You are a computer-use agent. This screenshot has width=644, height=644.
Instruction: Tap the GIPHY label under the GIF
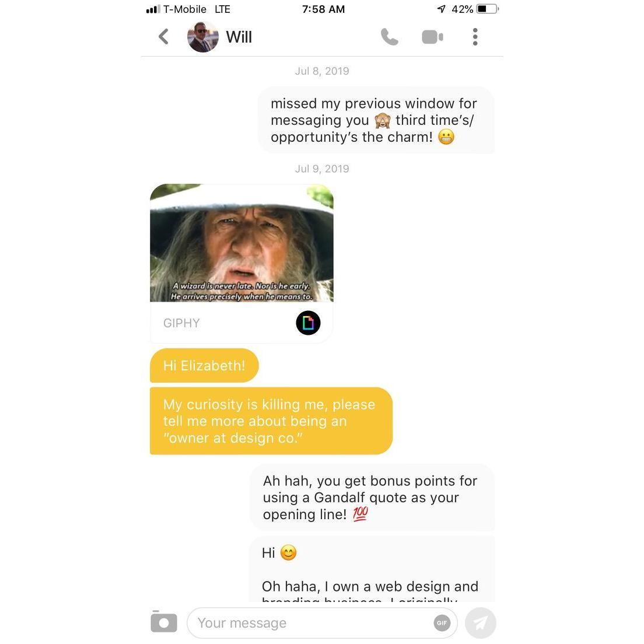pos(181,323)
